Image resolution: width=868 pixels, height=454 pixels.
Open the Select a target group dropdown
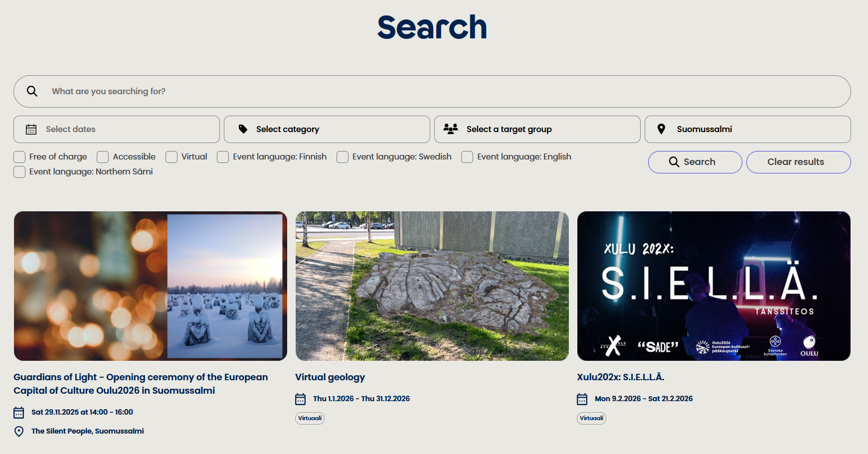tap(537, 130)
